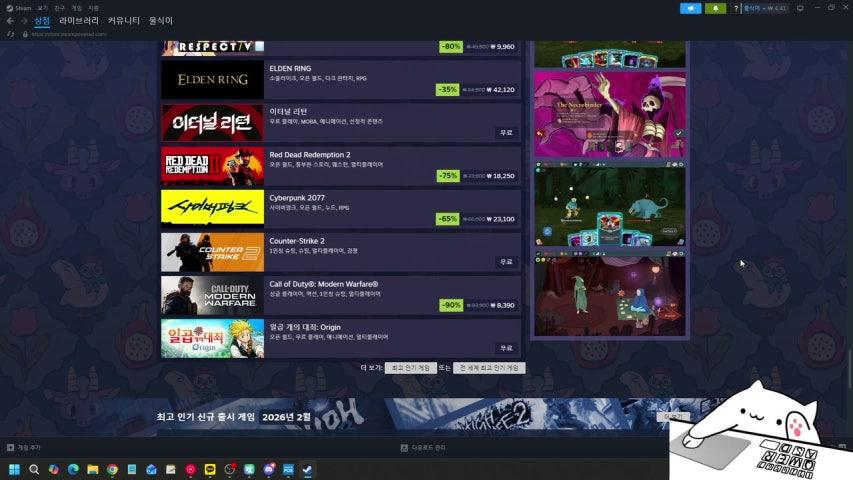Switch to Big Picture mode monitor icon
The image size is (853, 480).
(800, 8)
